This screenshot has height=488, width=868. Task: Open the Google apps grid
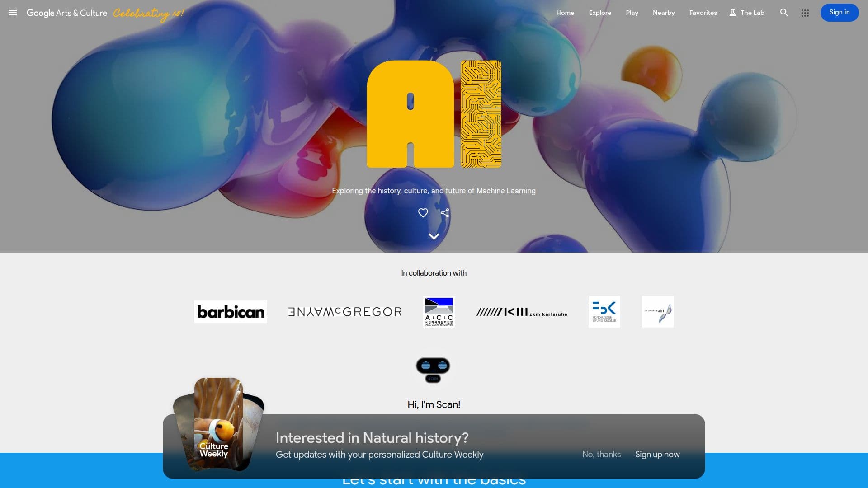click(x=805, y=13)
